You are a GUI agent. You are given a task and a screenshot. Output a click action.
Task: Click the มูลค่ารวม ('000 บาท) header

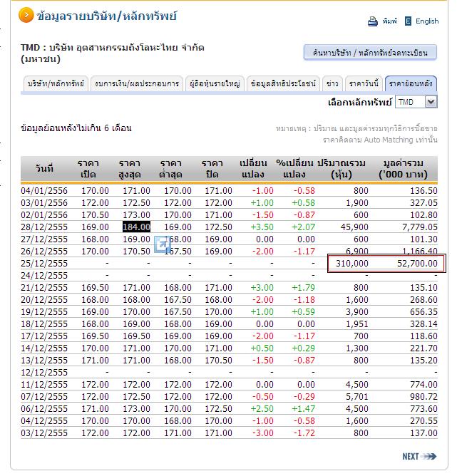click(404, 168)
